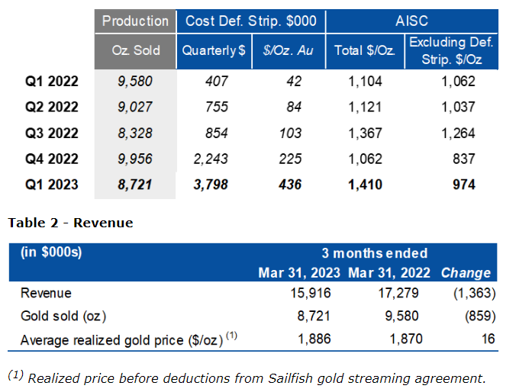Click the Q4 2022 quarterly cost 2,243

(x=221, y=159)
